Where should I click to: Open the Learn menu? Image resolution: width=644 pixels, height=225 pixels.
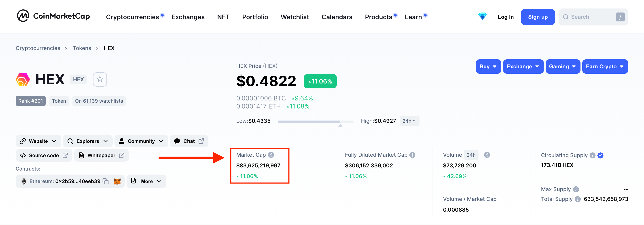tap(413, 17)
